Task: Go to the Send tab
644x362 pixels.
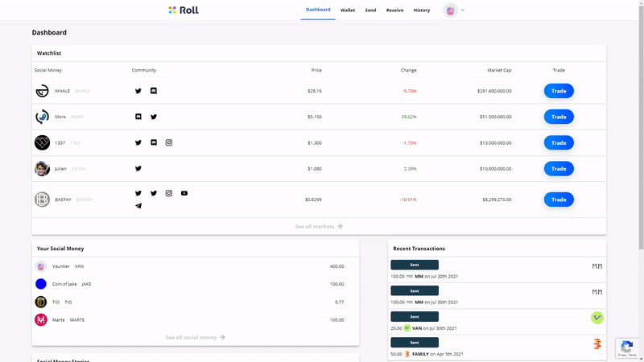Action: pos(370,10)
